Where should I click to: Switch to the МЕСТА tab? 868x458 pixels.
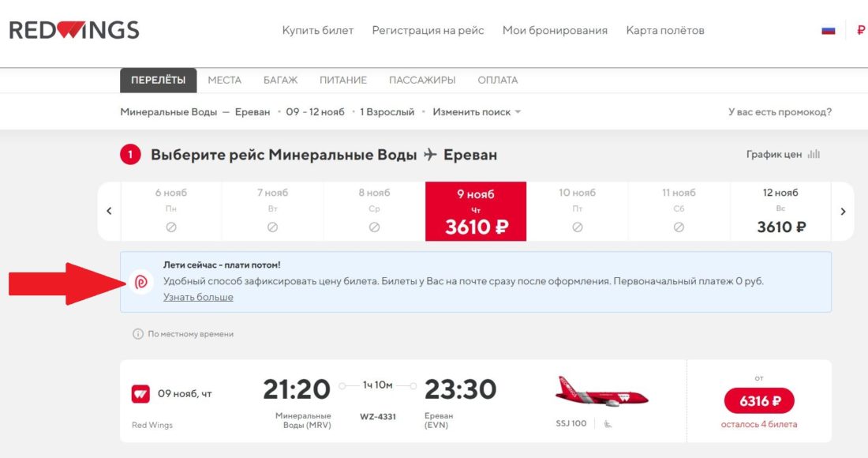(225, 80)
